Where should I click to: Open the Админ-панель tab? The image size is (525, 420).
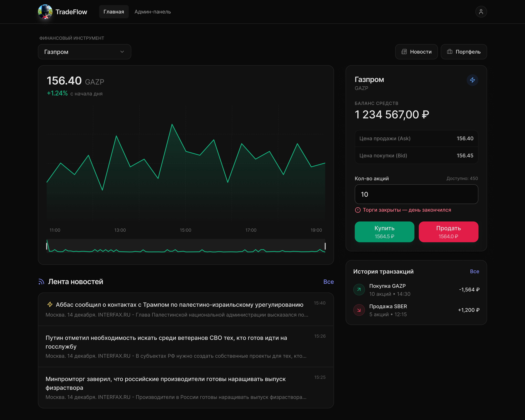pos(153,12)
